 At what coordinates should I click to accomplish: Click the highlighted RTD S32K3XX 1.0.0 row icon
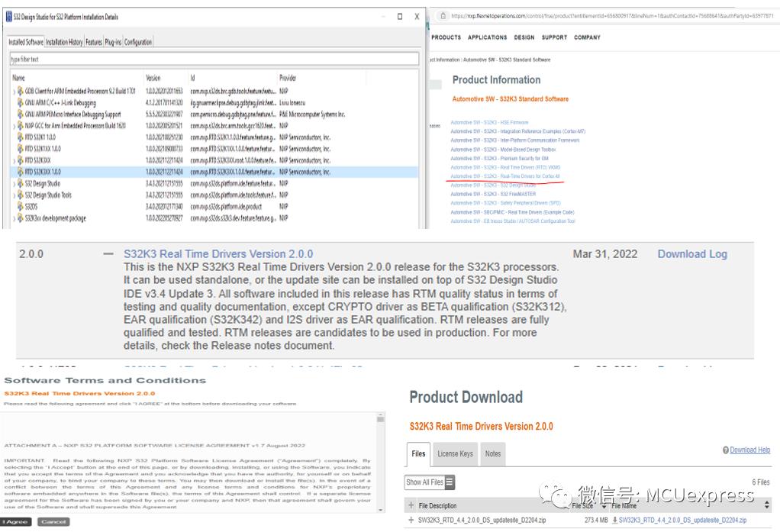pos(21,172)
